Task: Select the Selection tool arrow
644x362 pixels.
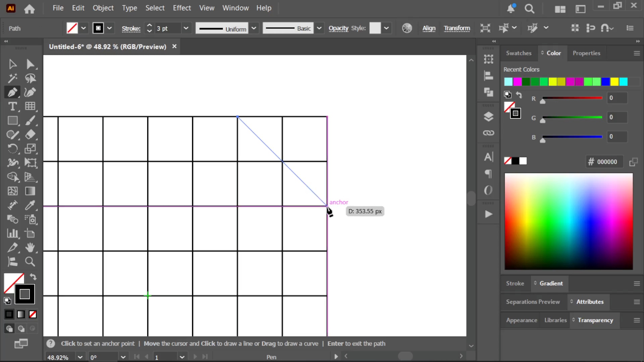Action: (12, 64)
